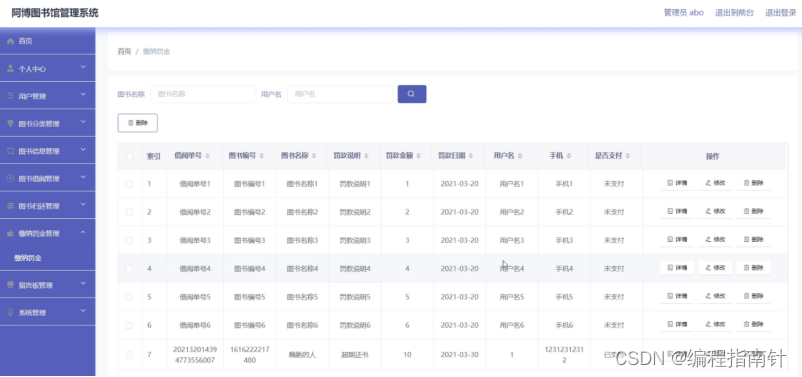Viewport: 802px width, 377px height.
Task: Expand 用户管理 with its chevron
Action: click(83, 95)
